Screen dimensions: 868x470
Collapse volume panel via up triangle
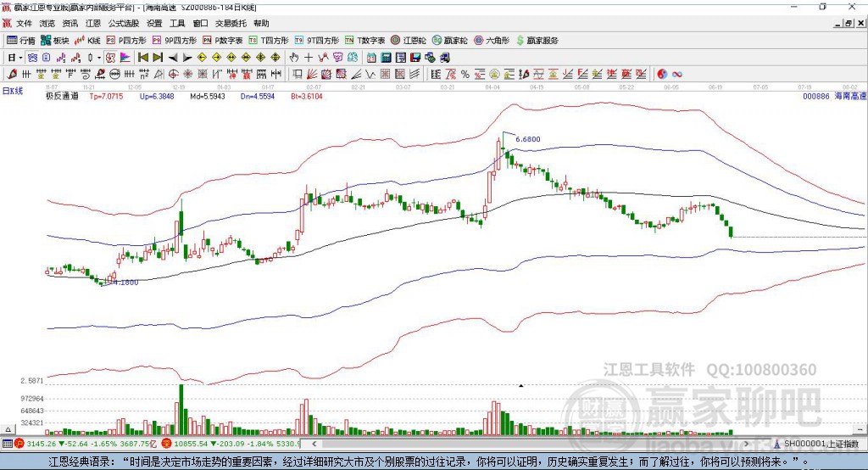pyautogui.click(x=8, y=429)
